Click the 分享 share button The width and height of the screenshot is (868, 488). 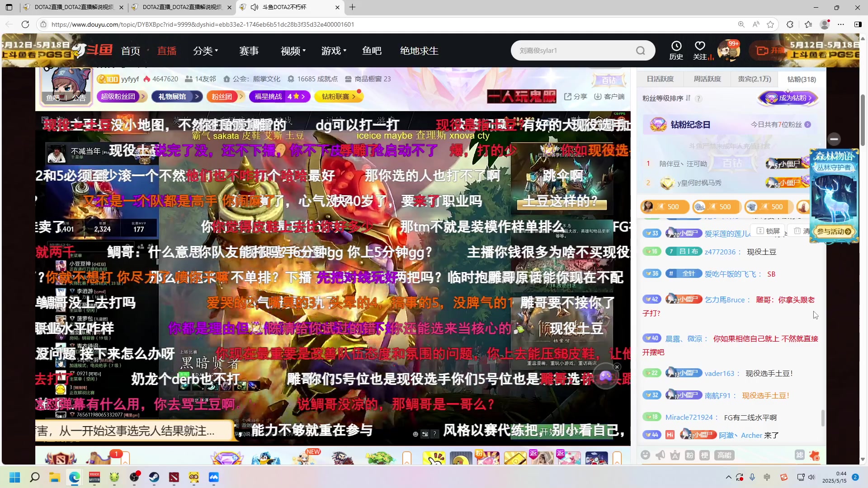pos(576,96)
